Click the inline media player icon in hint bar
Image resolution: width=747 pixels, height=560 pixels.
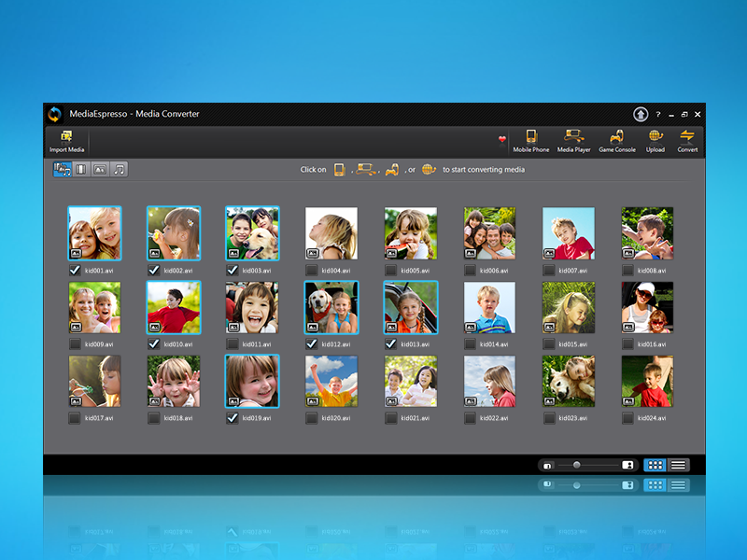point(366,170)
